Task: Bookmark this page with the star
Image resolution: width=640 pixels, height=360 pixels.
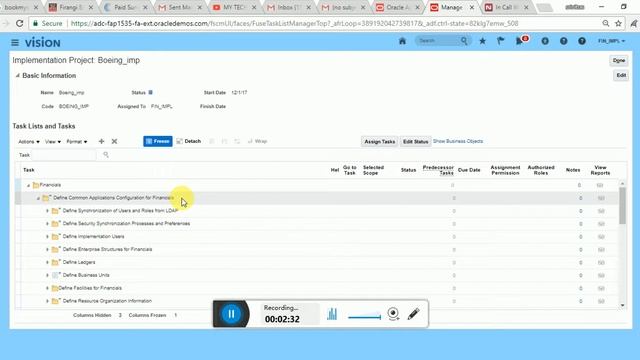Action: point(618,24)
